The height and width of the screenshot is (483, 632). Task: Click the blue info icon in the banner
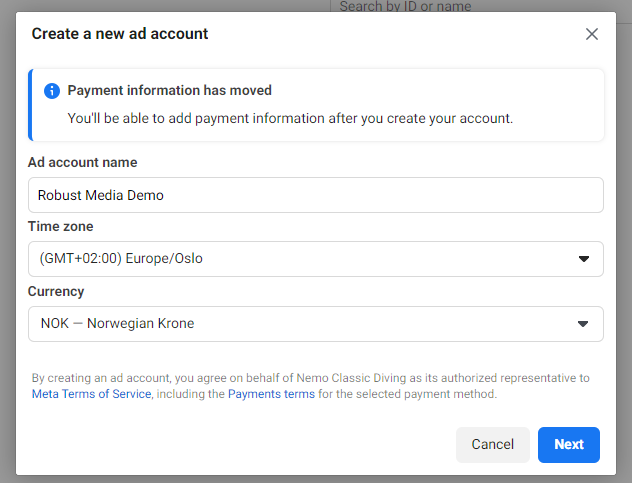(52, 91)
